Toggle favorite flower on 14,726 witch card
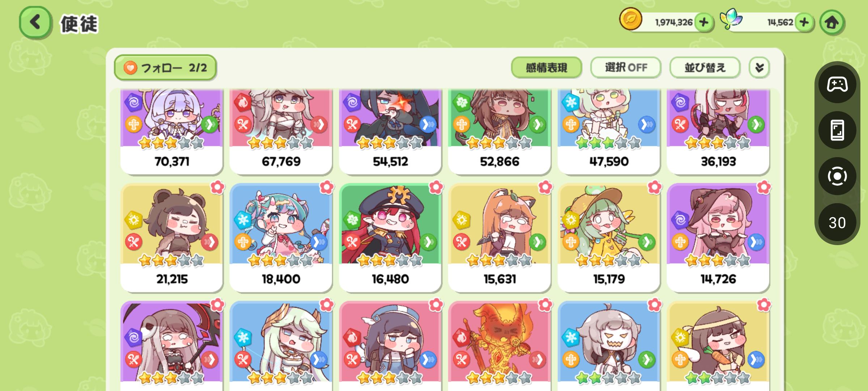The image size is (868, 391). (763, 187)
